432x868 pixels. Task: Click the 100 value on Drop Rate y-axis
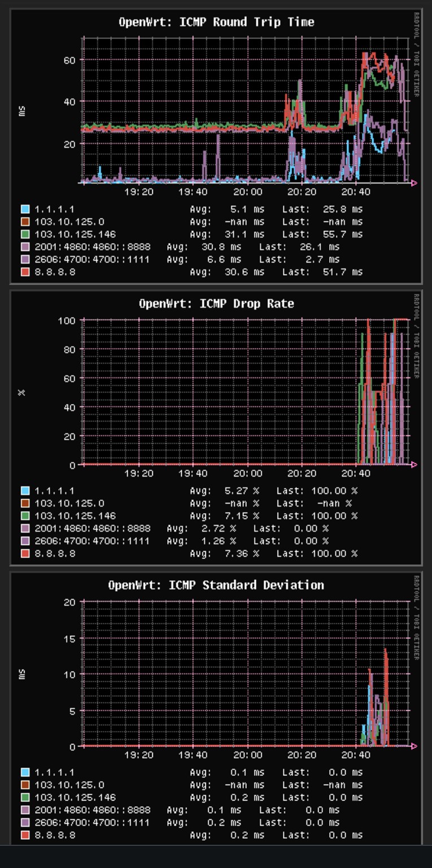pos(67,320)
